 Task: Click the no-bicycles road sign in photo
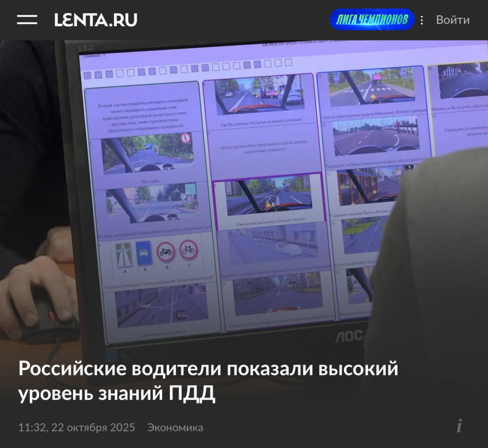pos(189,250)
